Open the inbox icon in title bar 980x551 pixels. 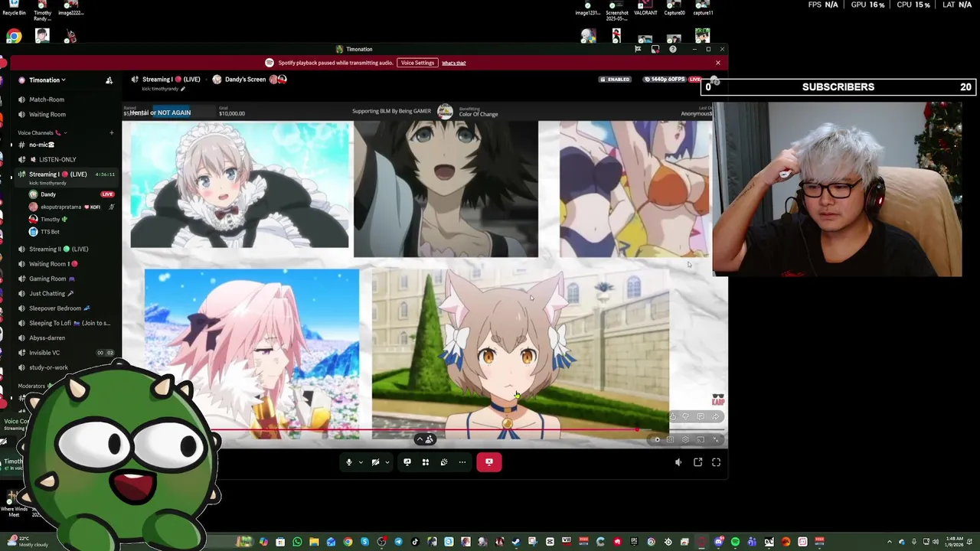655,49
